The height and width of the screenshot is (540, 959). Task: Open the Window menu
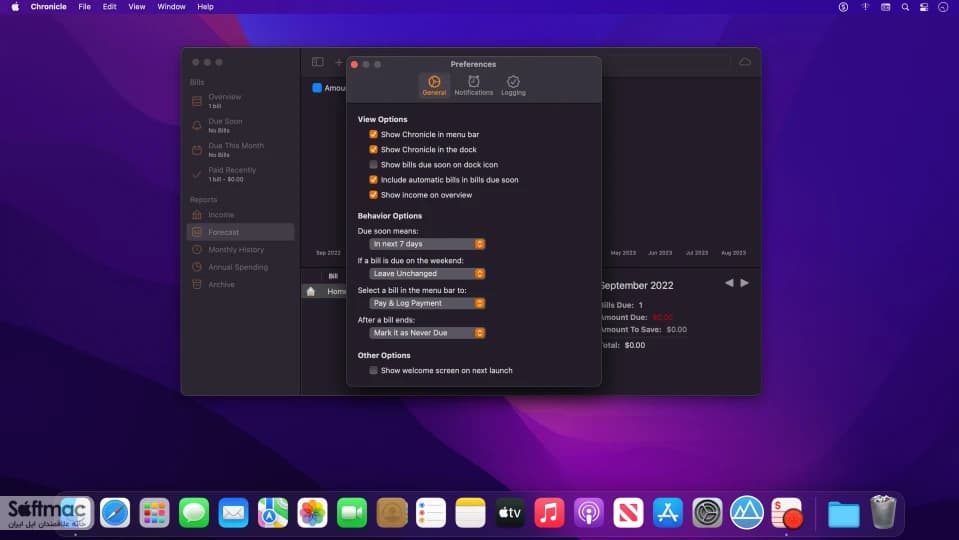coord(171,7)
